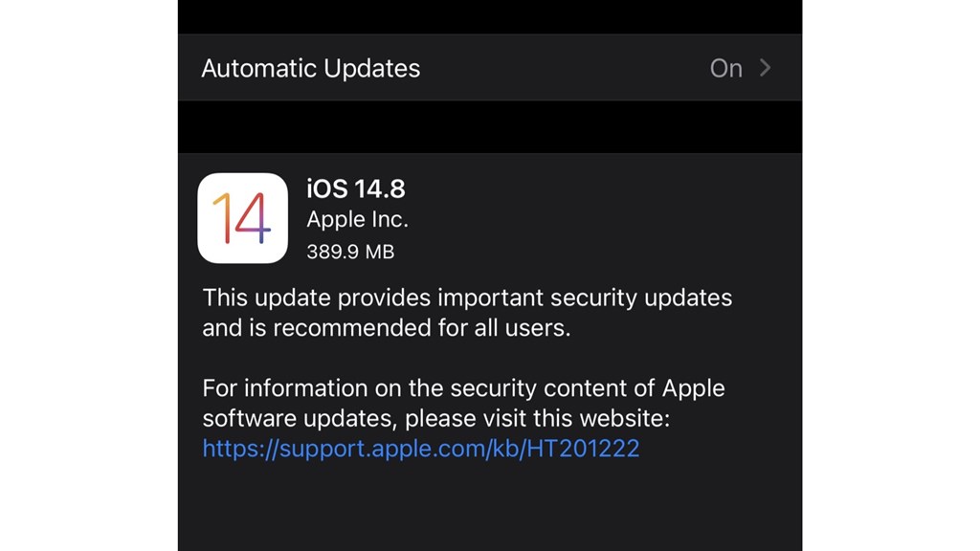
Task: Click the chevron arrow beside On
Action: pos(765,68)
